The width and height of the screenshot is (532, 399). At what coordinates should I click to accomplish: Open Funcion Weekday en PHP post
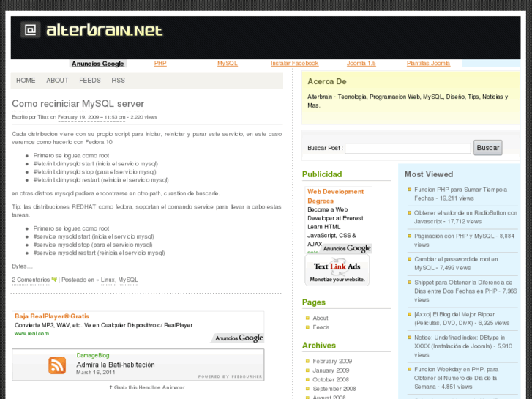click(456, 378)
